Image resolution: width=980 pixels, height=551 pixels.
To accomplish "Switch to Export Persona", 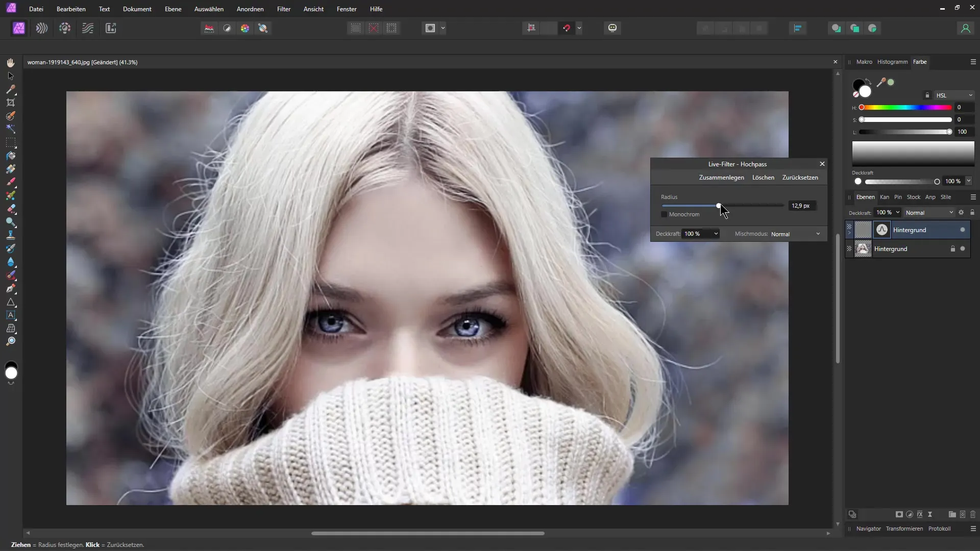I will coord(111,28).
